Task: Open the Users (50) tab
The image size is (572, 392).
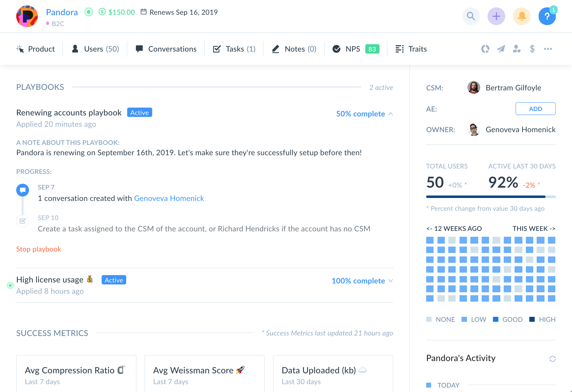Action: (95, 49)
